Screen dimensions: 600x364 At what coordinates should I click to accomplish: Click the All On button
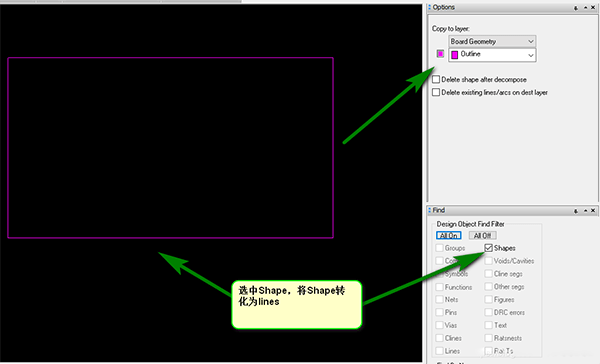point(448,235)
